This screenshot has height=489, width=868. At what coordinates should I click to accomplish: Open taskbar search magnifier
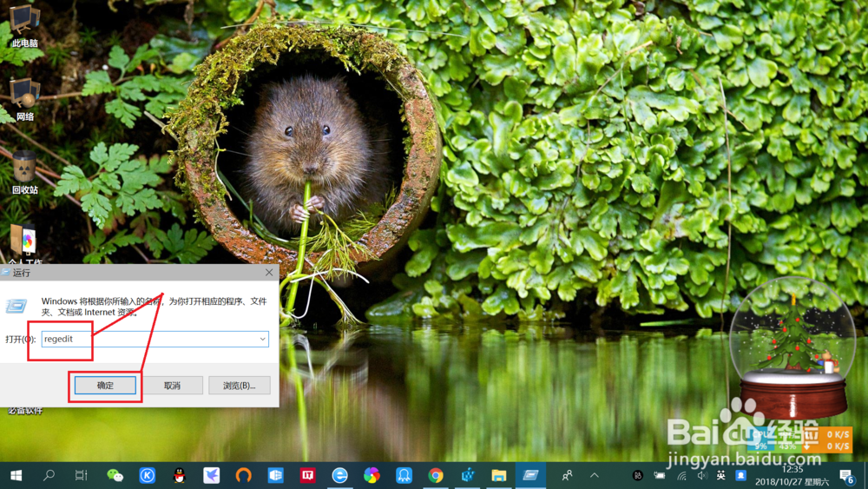49,475
